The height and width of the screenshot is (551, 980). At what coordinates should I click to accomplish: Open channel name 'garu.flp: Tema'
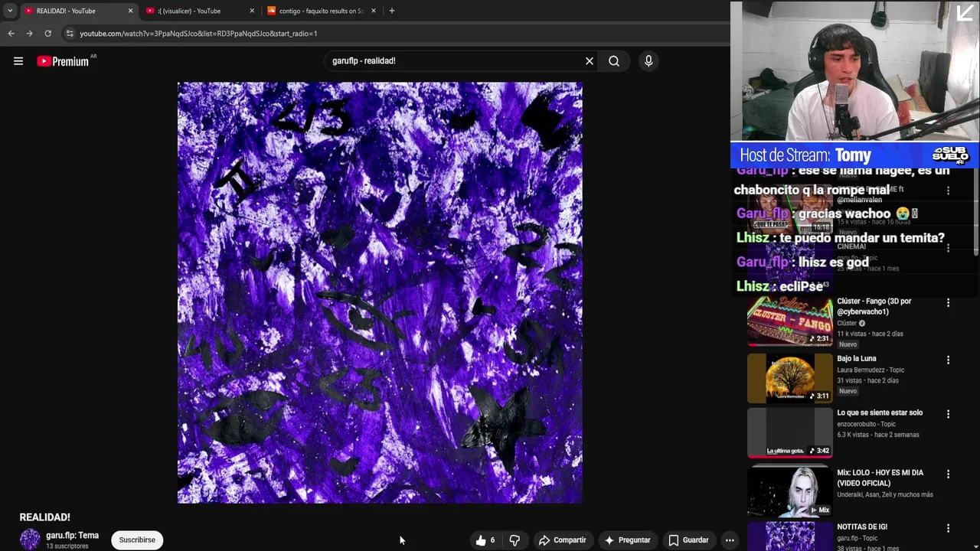[72, 536]
